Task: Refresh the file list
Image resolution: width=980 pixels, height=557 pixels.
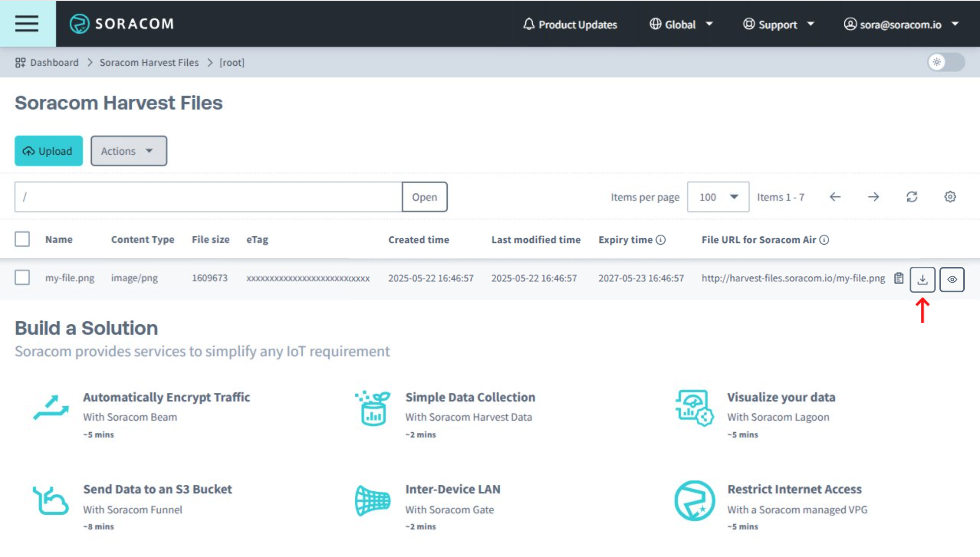Action: [x=912, y=197]
